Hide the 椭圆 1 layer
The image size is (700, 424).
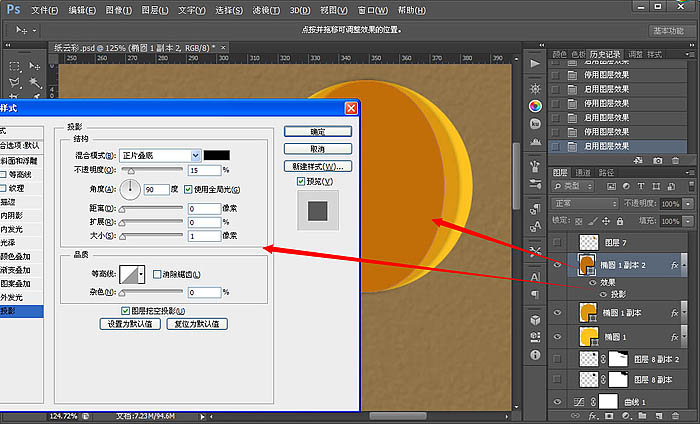pyautogui.click(x=557, y=337)
